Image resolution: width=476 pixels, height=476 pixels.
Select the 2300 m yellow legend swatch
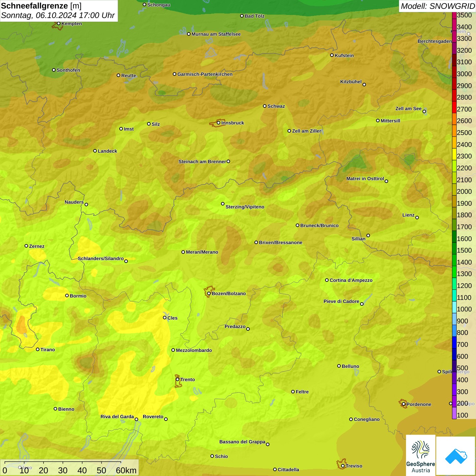[x=454, y=154]
